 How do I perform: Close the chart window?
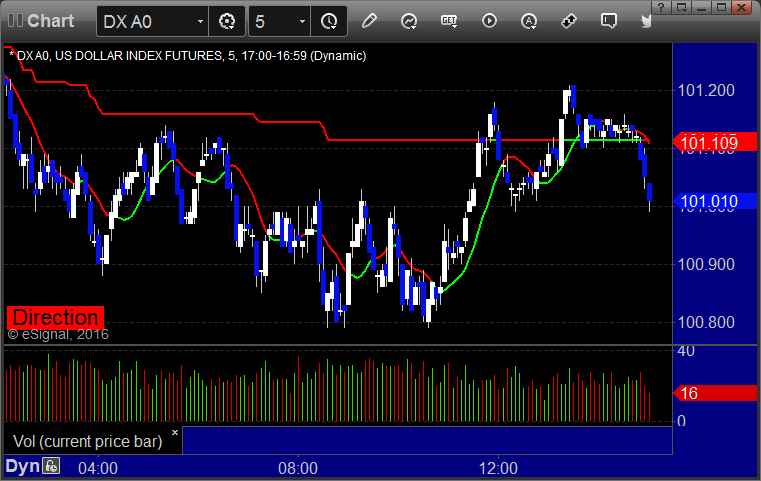click(742, 7)
